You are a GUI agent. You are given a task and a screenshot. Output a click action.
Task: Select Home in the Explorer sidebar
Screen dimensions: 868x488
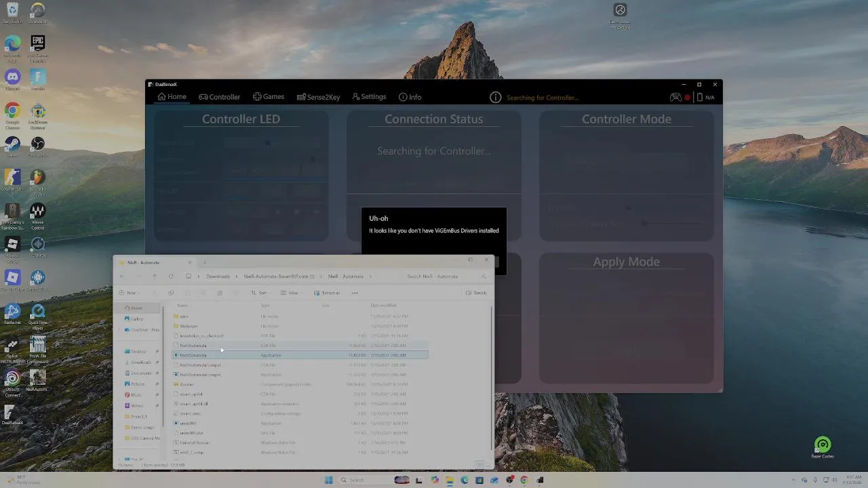(x=137, y=308)
